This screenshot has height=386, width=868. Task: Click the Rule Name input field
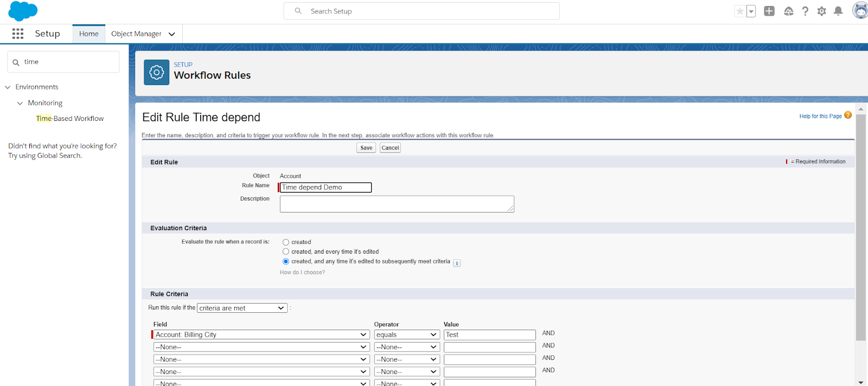(x=325, y=188)
